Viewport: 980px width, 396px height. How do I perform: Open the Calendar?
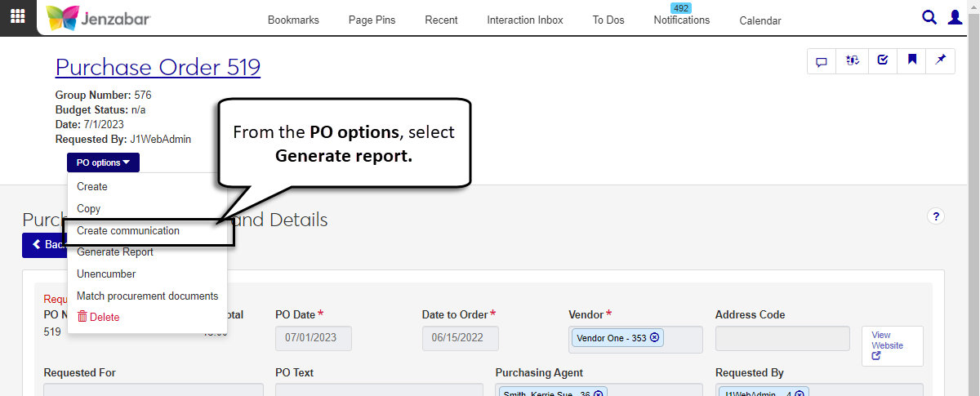(x=760, y=21)
